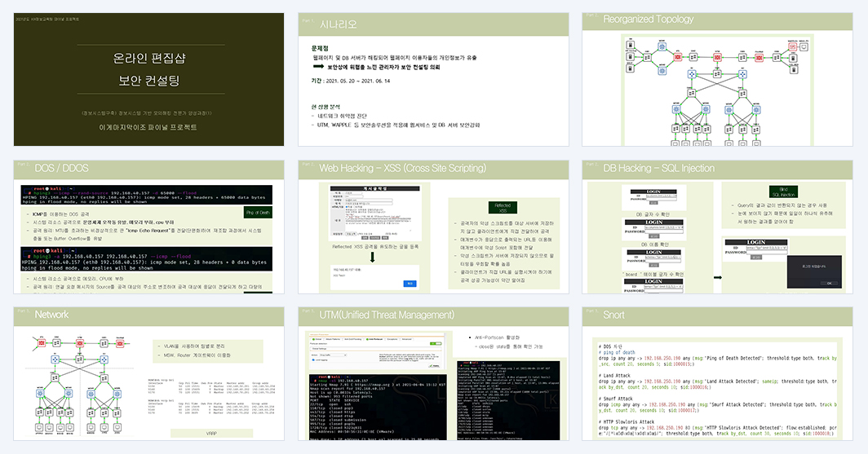Select the Web Hacking – XSS slide

click(433, 227)
